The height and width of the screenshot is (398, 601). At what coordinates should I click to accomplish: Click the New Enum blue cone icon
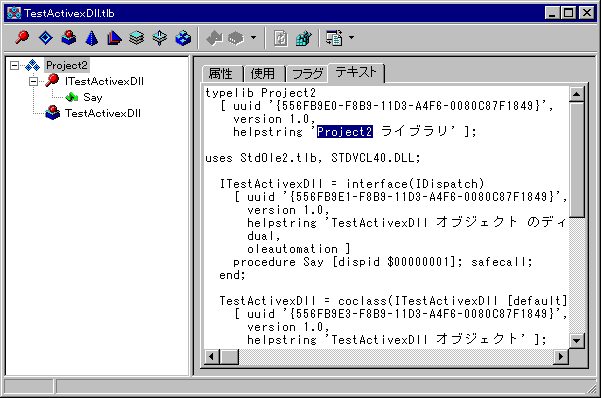pos(91,38)
